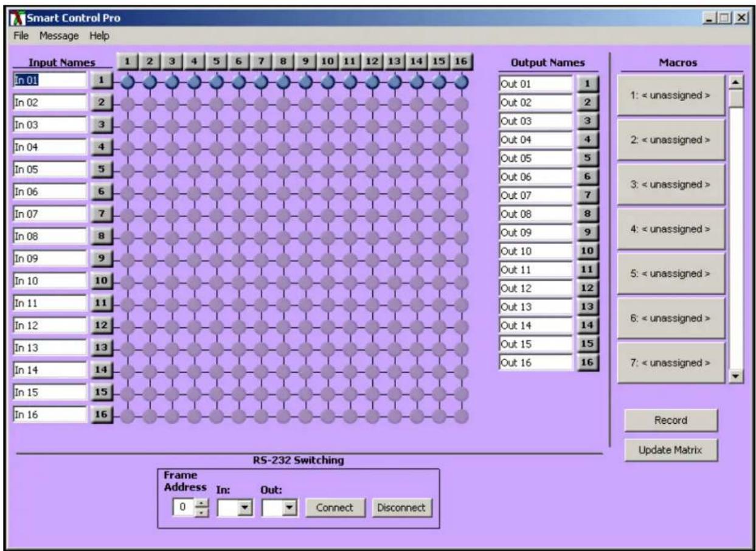Open the Help menu
The width and height of the screenshot is (756, 551).
coord(99,36)
